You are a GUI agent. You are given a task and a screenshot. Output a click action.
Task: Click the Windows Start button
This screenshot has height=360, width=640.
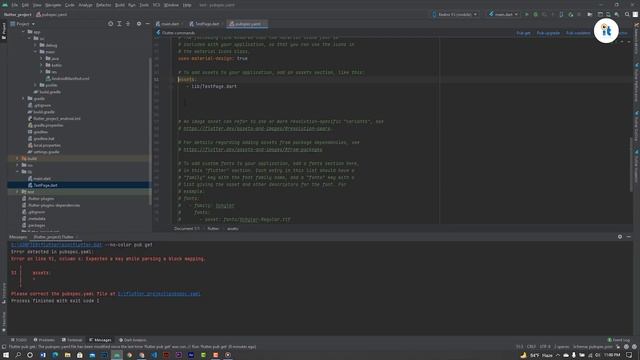click(6, 355)
